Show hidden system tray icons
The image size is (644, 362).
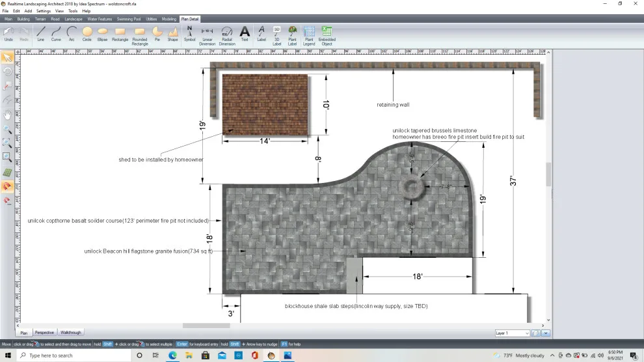coord(552,355)
